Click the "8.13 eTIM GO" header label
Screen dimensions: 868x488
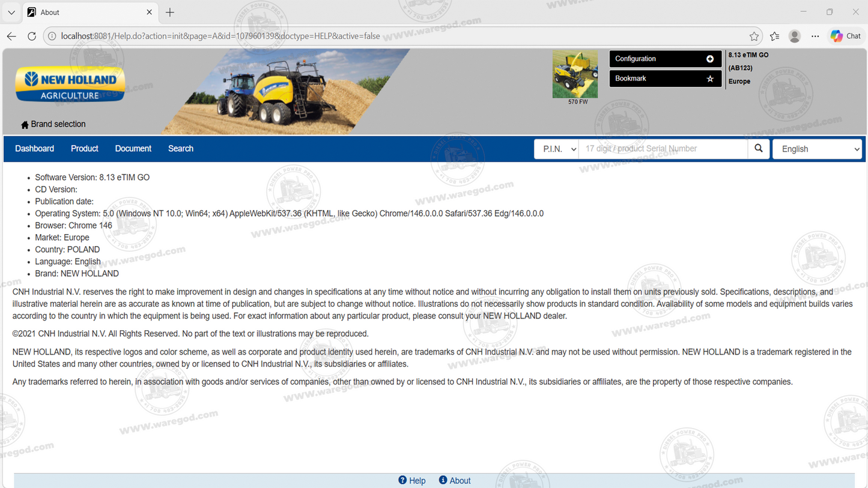(x=748, y=55)
